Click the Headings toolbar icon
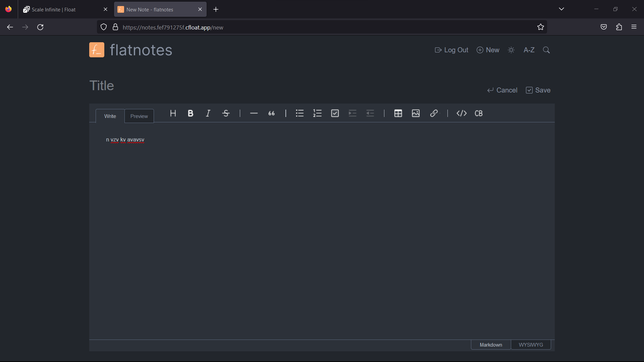 click(x=173, y=113)
